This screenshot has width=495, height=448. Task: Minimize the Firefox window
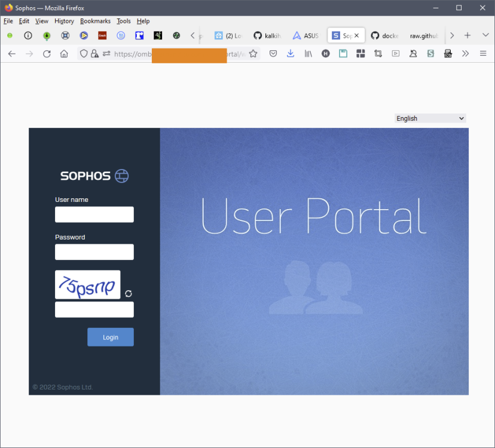[436, 8]
